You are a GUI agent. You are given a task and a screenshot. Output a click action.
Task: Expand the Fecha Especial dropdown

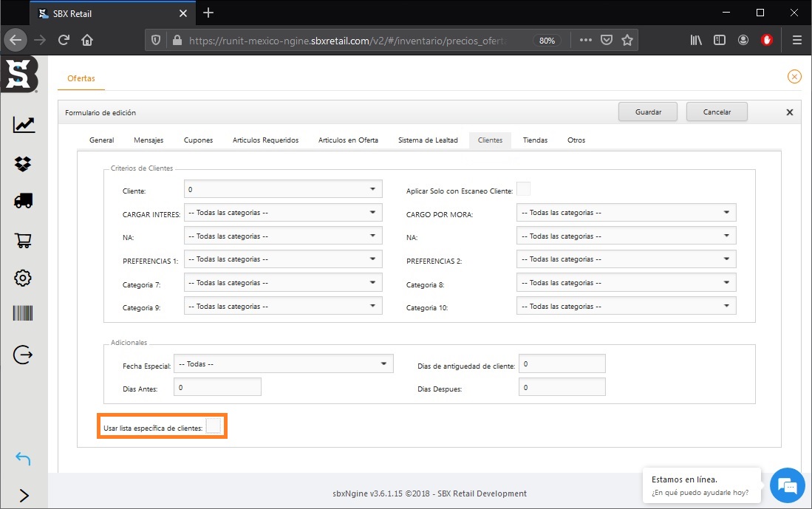pyautogui.click(x=283, y=363)
